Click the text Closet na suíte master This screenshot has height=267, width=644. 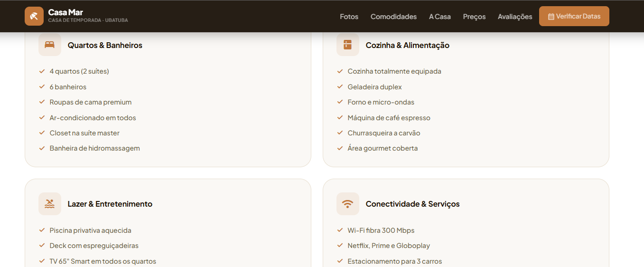click(84, 133)
